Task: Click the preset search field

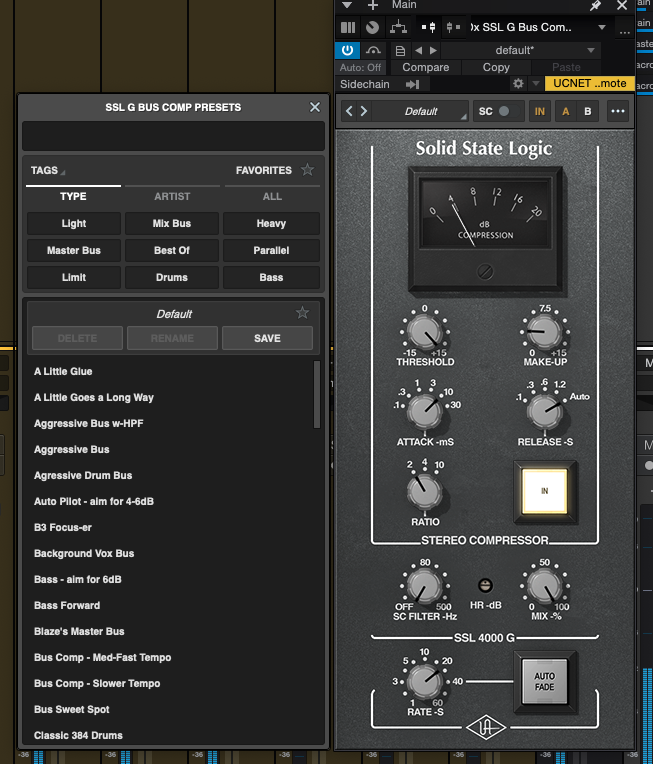Action: click(x=173, y=136)
